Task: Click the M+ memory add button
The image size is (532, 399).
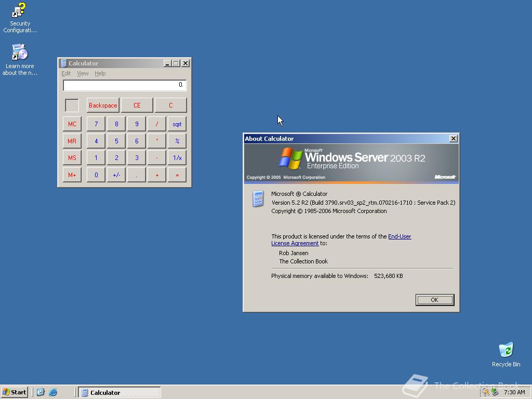Action: click(72, 175)
